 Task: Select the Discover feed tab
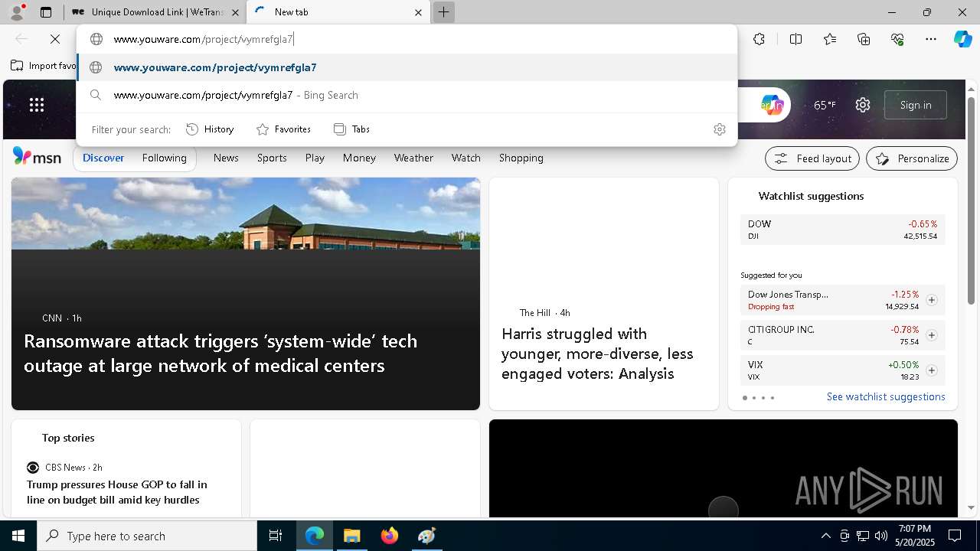(103, 158)
